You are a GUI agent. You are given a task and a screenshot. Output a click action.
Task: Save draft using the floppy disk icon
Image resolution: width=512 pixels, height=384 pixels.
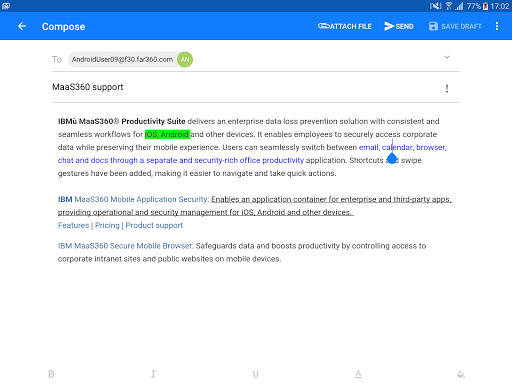pos(433,26)
